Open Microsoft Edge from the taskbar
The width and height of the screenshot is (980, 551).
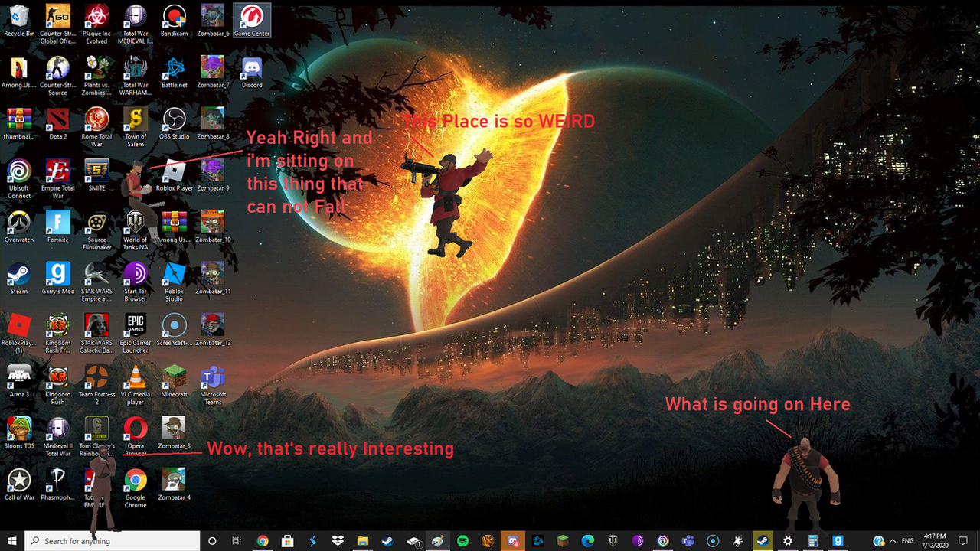tap(588, 541)
